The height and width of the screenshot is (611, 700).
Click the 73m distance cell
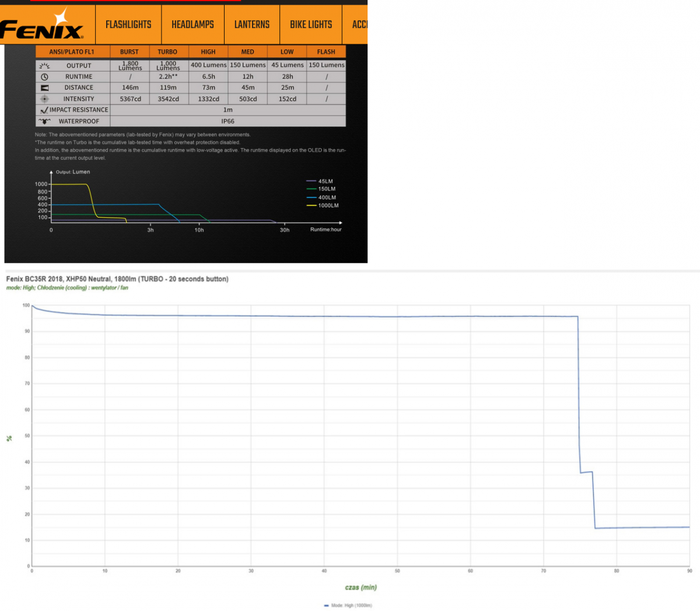209,88
